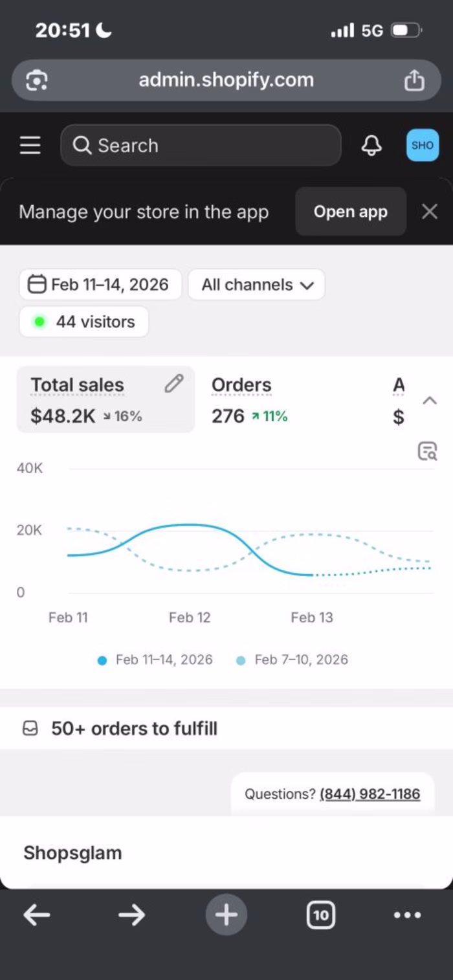
Task: Click the pencil edit icon on Total sales
Action: [x=173, y=384]
